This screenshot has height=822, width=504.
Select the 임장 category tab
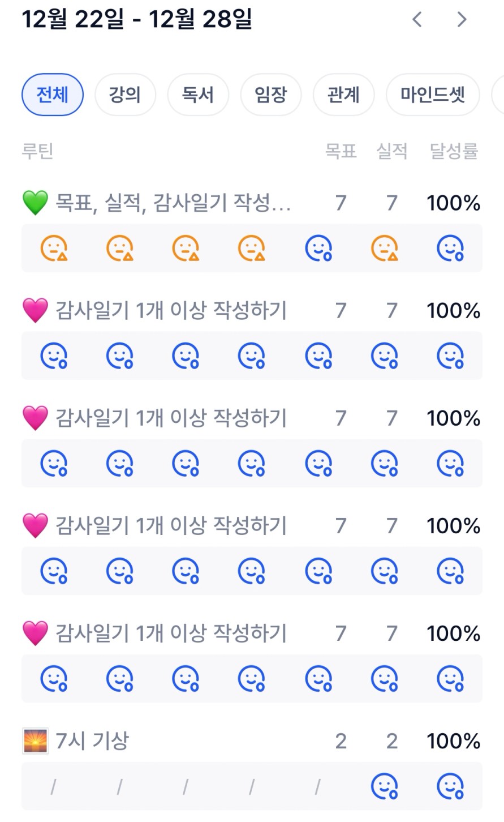pyautogui.click(x=271, y=95)
